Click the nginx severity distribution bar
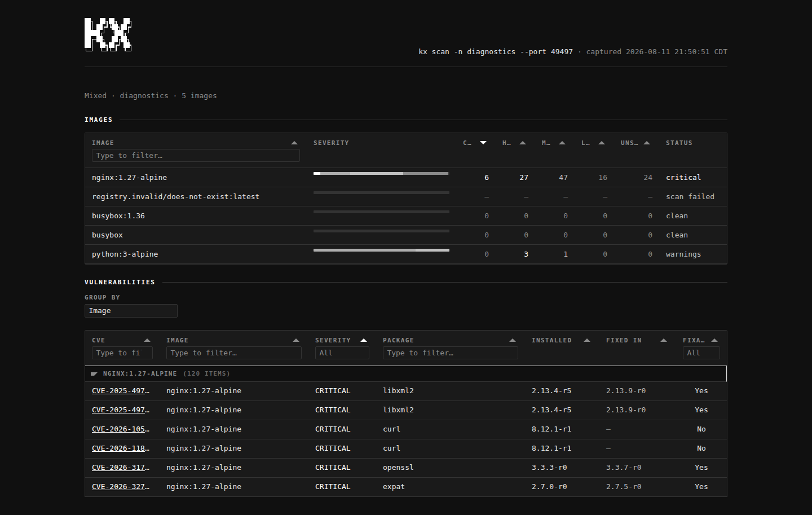This screenshot has width=812, height=515. 381,174
